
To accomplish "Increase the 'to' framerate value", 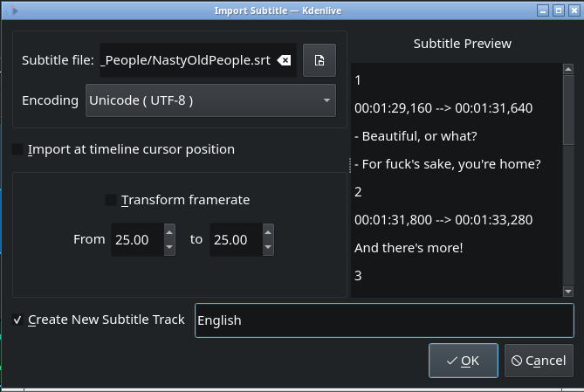I will pyautogui.click(x=267, y=232).
